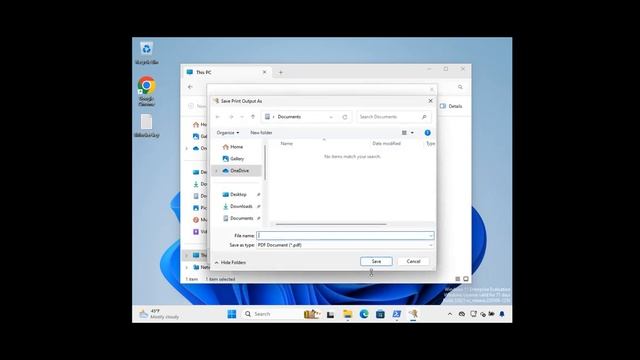Click the File Explorer search icon

point(460,87)
